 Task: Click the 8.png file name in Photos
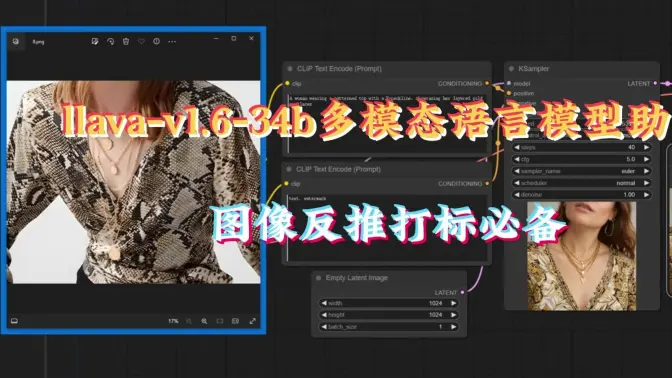point(38,42)
